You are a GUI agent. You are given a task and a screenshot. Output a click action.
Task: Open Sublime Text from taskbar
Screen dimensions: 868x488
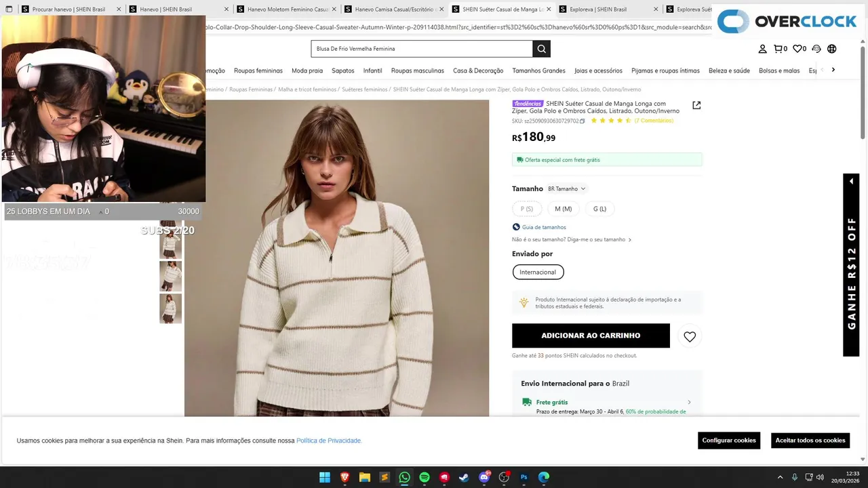pyautogui.click(x=384, y=477)
